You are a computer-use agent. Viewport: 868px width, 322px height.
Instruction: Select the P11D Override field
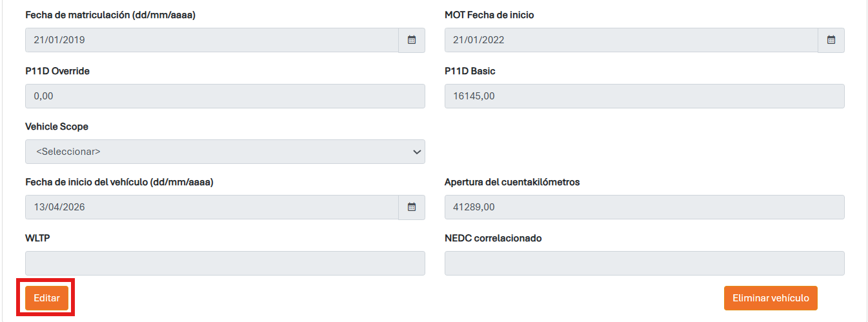tap(225, 96)
